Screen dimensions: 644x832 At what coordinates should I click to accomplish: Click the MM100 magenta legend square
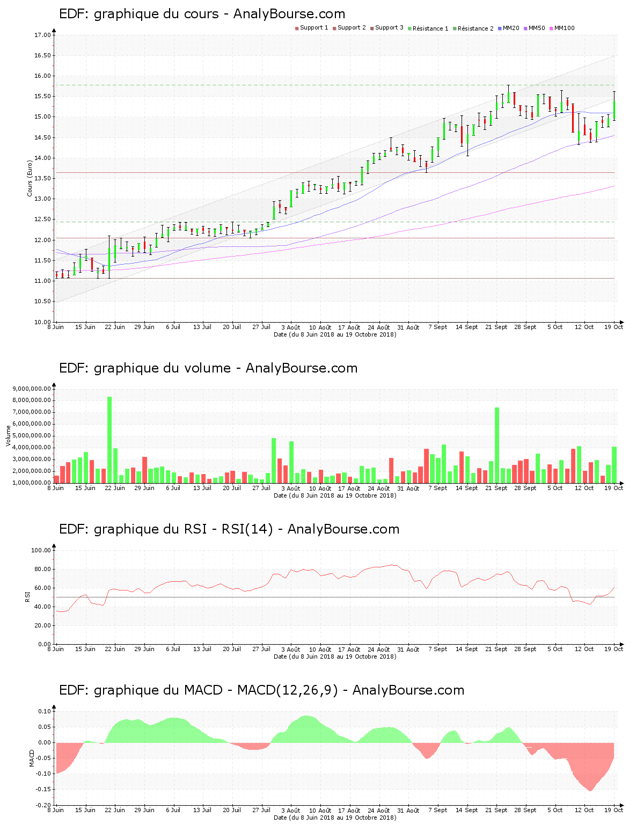click(551, 28)
